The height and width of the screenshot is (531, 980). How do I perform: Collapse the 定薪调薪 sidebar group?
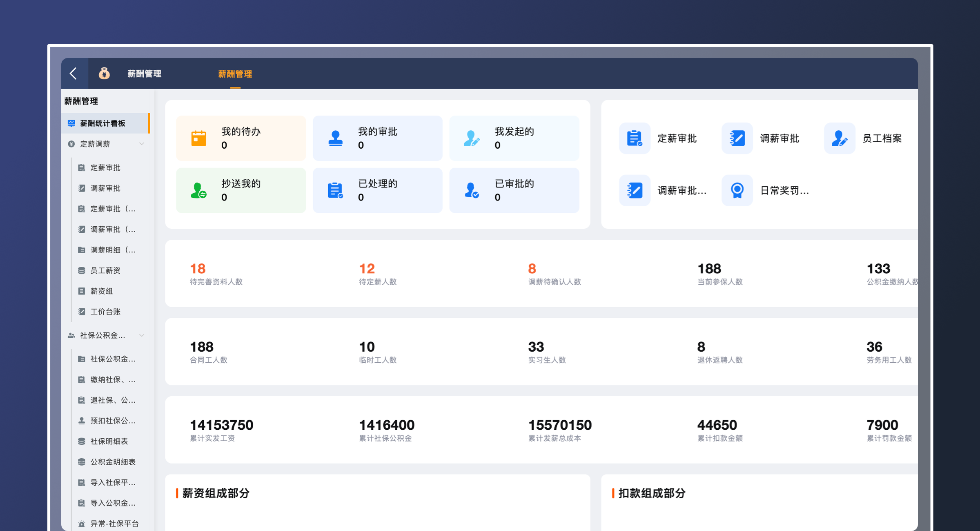tap(142, 144)
